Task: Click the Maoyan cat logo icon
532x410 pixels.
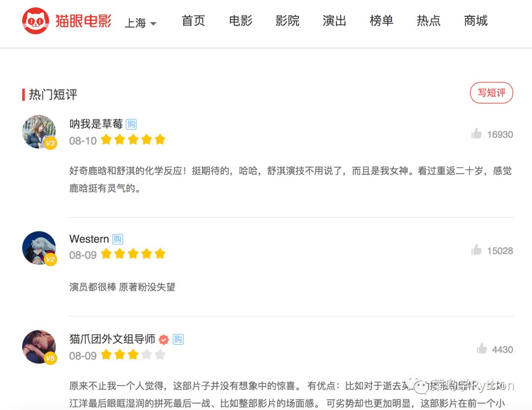Action: pyautogui.click(x=35, y=21)
